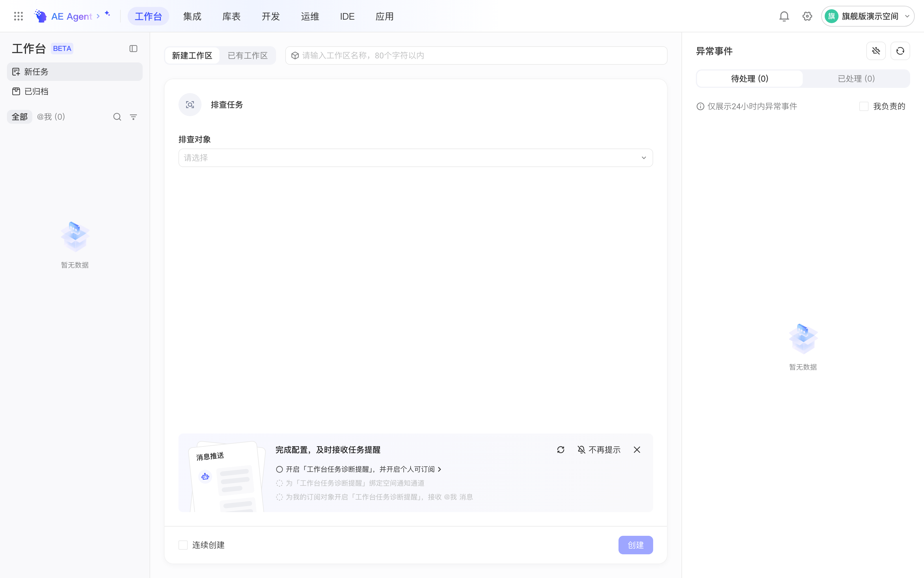Open 开启「工作台任务诊断提醒」 step link

click(363, 469)
